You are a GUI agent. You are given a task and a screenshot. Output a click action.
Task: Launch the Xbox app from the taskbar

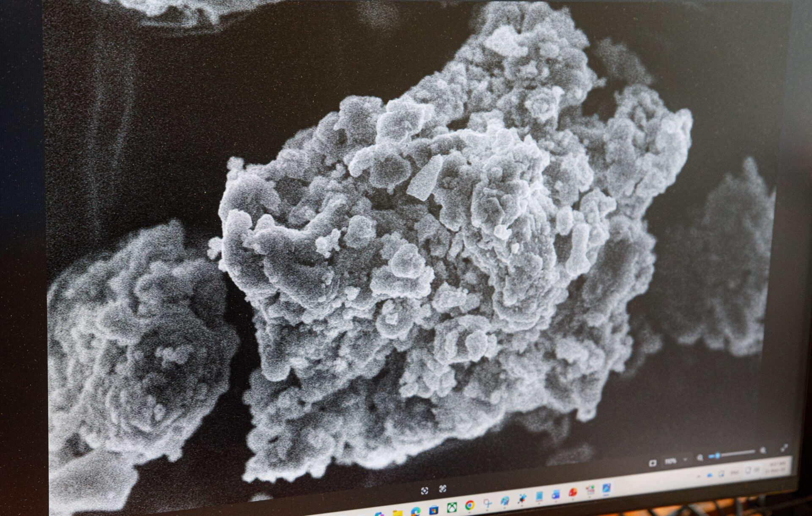tap(452, 508)
